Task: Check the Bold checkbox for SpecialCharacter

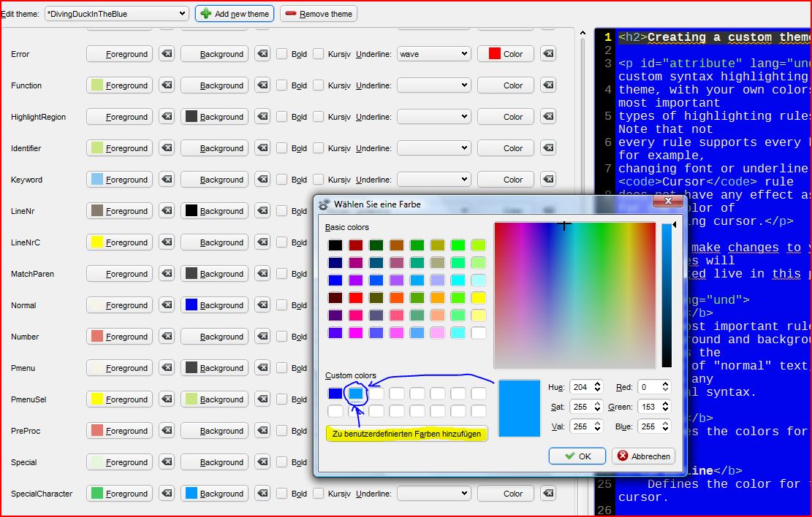Action: [282, 494]
